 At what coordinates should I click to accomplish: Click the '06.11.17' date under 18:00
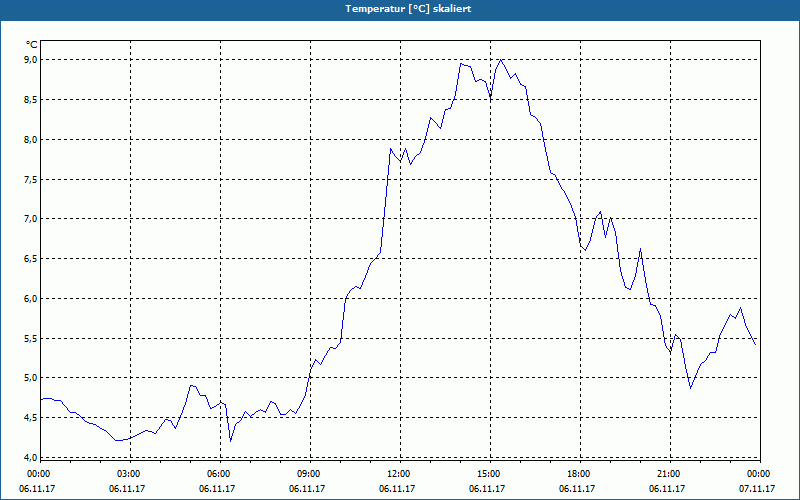[577, 488]
